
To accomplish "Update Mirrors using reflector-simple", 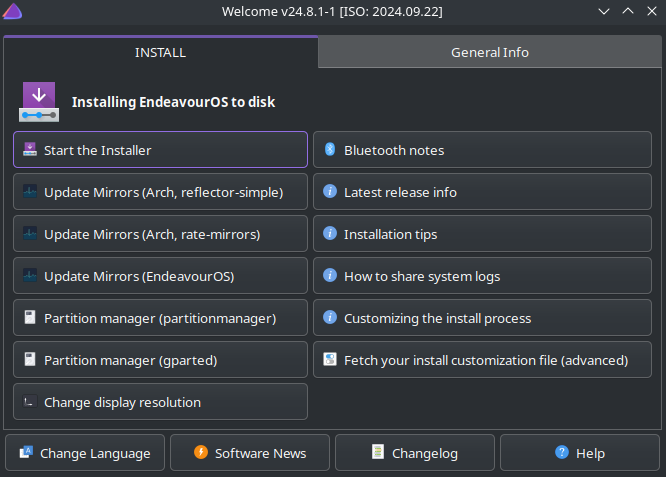I will [x=160, y=192].
